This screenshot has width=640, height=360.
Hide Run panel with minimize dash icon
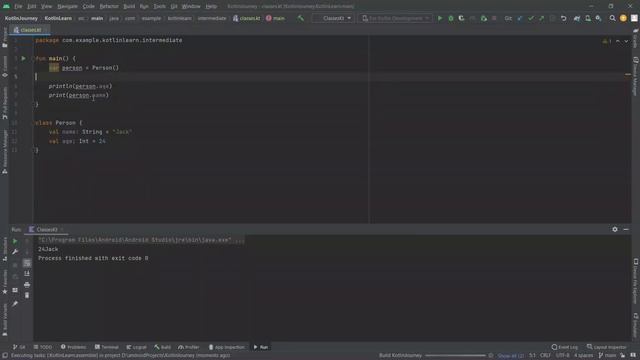tap(626, 229)
